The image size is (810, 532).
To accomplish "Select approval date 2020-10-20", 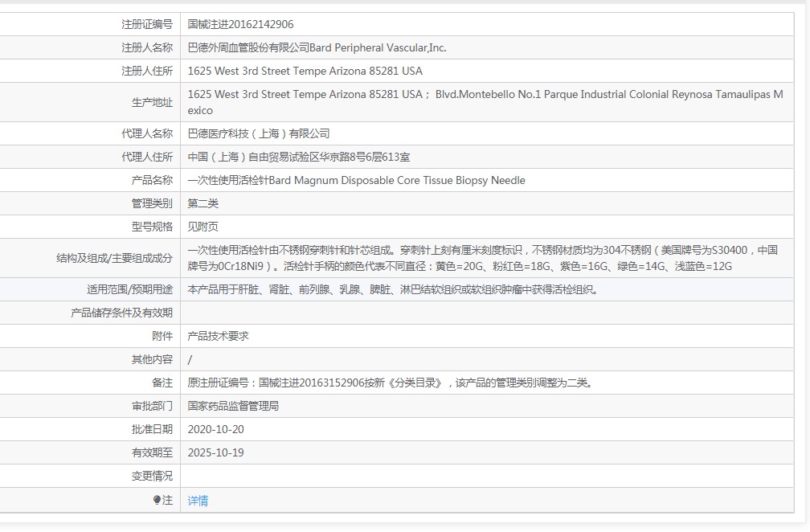I will coord(215,429).
